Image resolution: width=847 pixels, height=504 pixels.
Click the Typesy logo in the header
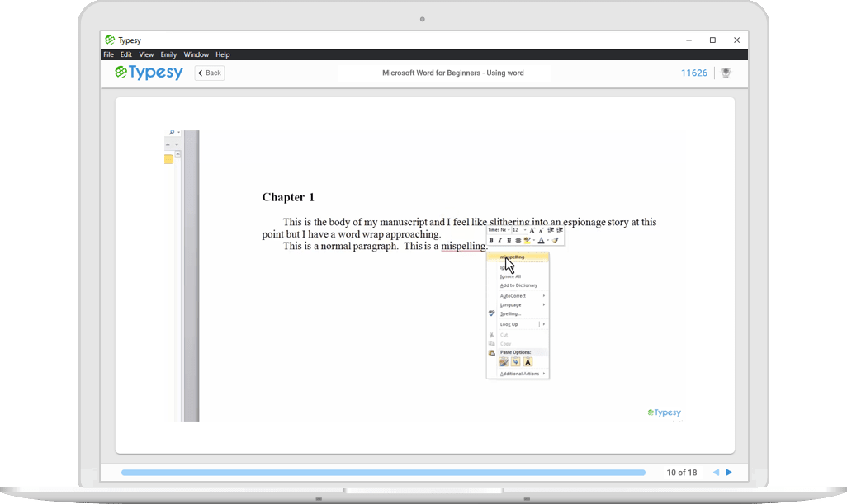[x=149, y=73]
